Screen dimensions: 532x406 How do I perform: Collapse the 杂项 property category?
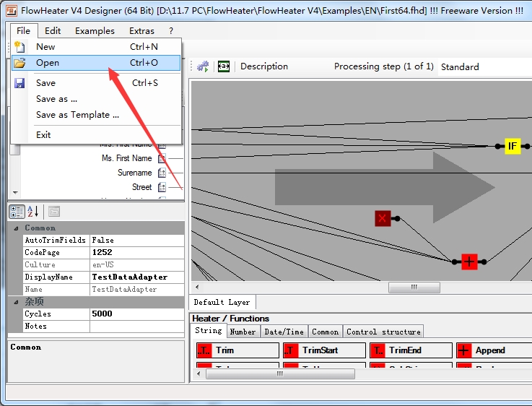coord(16,302)
